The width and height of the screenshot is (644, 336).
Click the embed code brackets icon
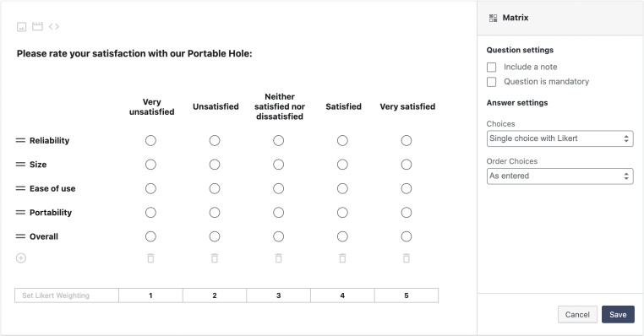click(x=54, y=27)
